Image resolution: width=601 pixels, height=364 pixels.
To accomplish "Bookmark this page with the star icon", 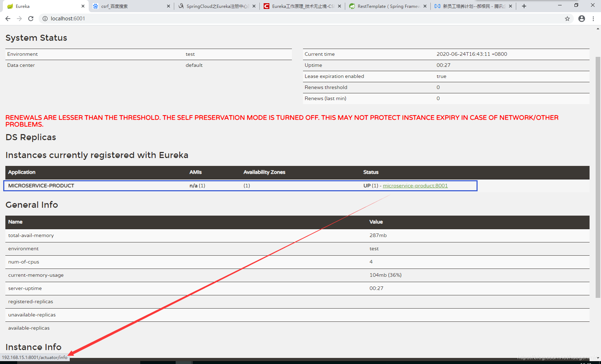I will click(x=567, y=19).
